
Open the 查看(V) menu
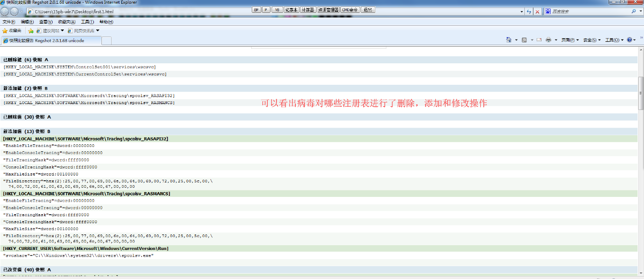click(46, 22)
